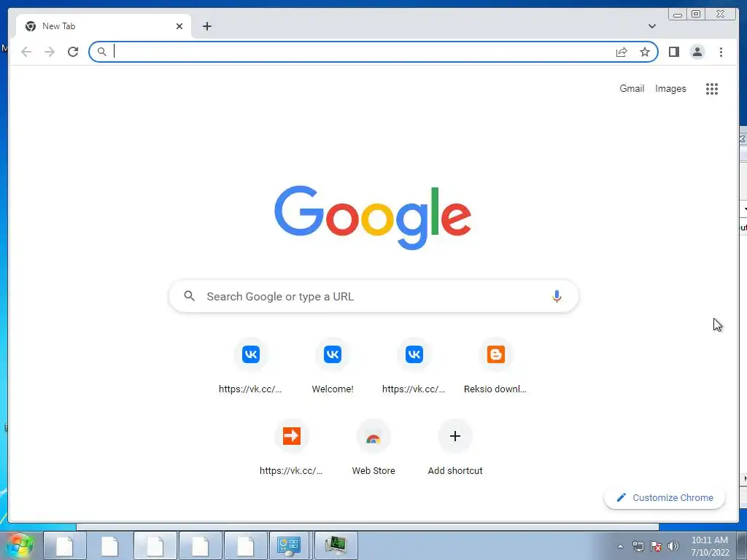Open the Welcome! VK shortcut
Image resolution: width=747 pixels, height=560 pixels.
coord(333,366)
